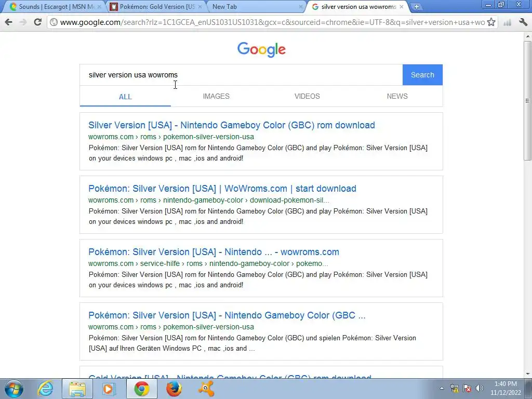Go back with the browser back arrow
Viewport: 532px width, 399px height.
click(x=9, y=22)
